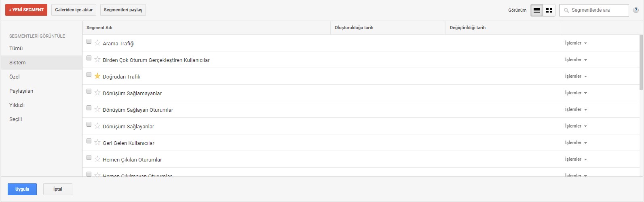
Task: Select the Hemen Çıkılan Oturumlar checkbox
Action: click(89, 157)
